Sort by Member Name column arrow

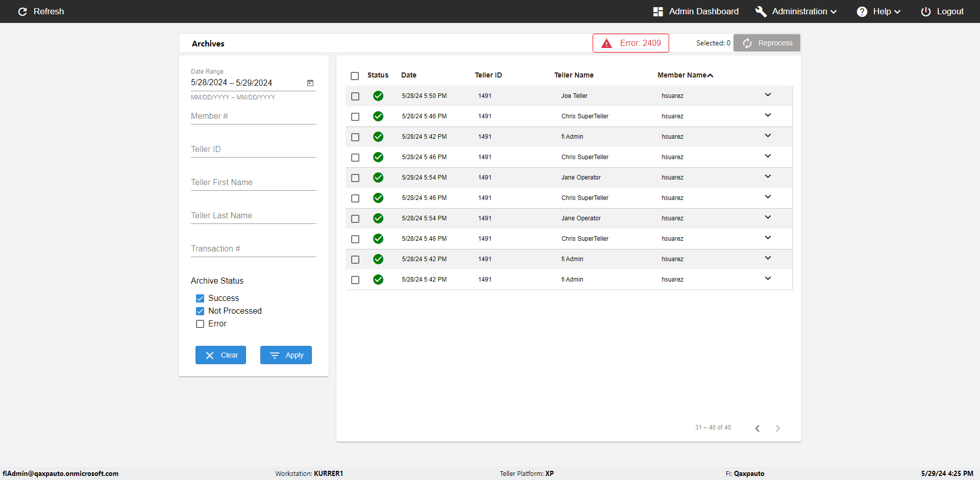click(710, 75)
